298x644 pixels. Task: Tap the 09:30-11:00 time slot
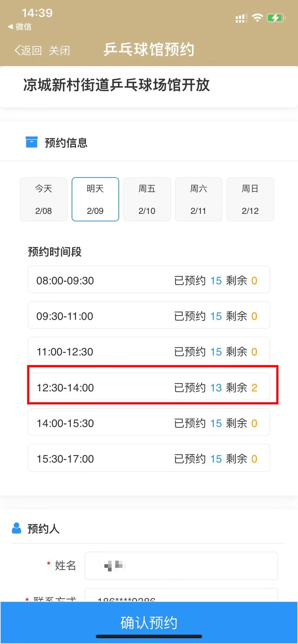click(149, 316)
